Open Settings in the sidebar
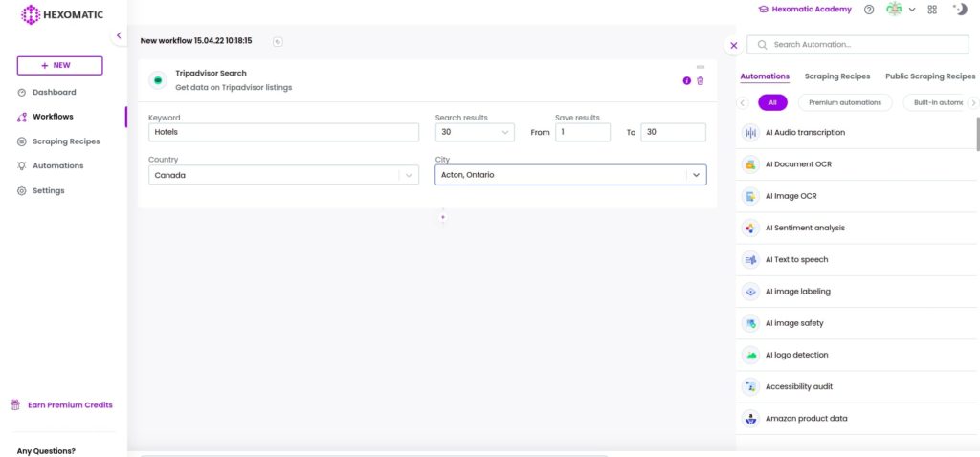The height and width of the screenshot is (457, 980). pos(48,191)
